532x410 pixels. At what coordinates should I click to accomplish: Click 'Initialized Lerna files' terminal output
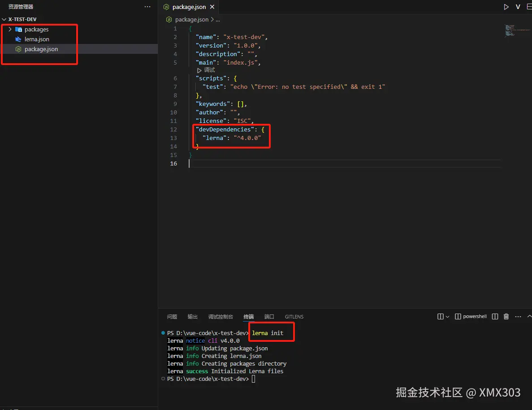[247, 371]
